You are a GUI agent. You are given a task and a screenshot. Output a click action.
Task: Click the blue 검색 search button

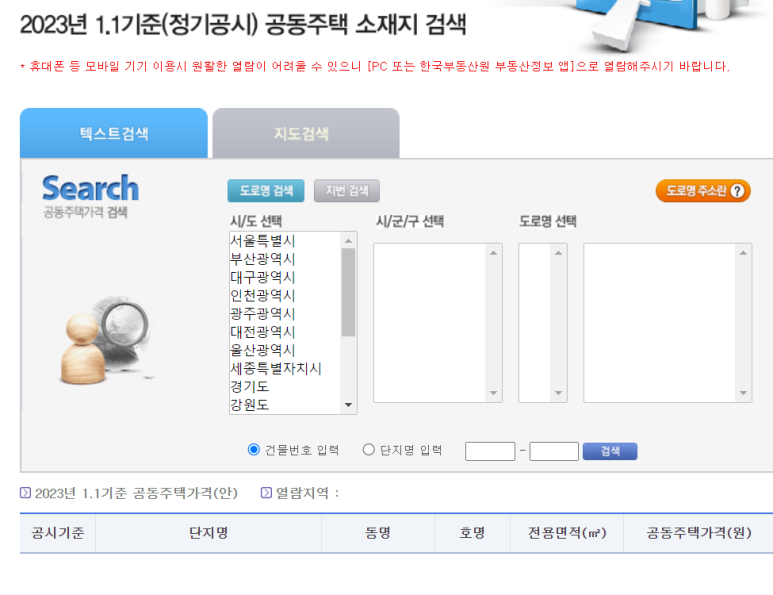pyautogui.click(x=610, y=451)
